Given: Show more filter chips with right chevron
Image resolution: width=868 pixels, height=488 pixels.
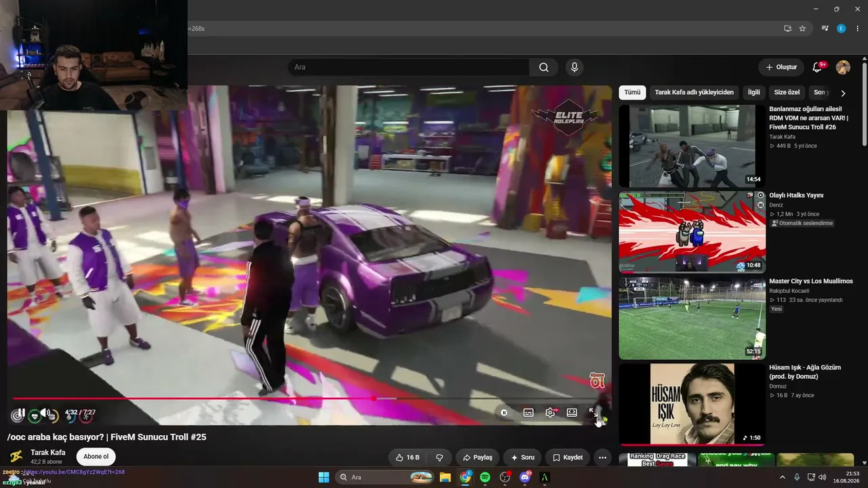Looking at the screenshot, I should tap(843, 93).
